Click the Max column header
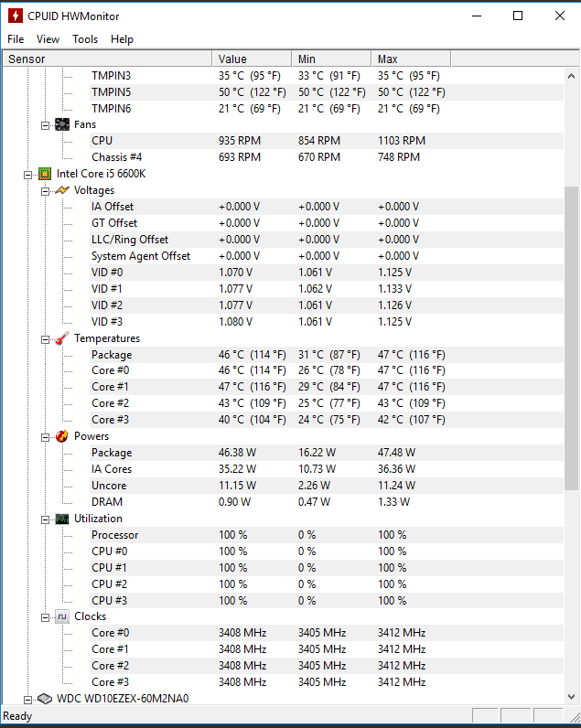The image size is (581, 728). pyautogui.click(x=410, y=59)
